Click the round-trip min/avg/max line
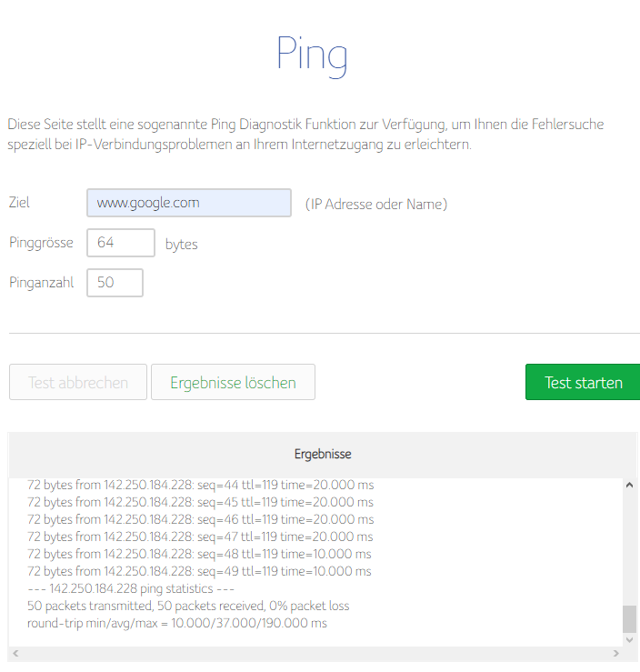This screenshot has height=672, width=640. click(177, 623)
